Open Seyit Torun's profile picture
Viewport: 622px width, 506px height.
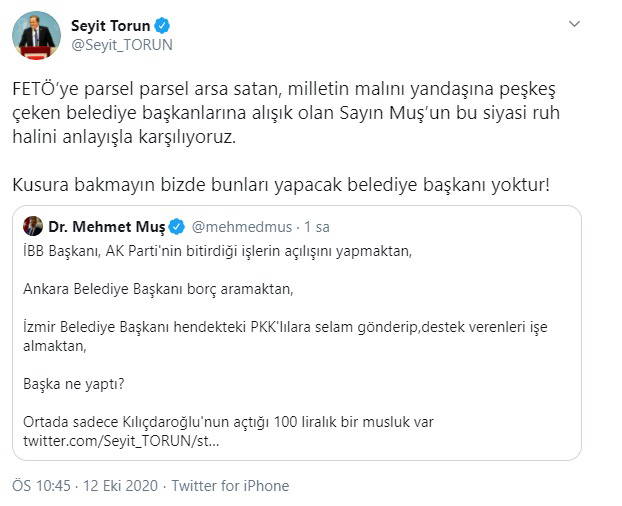(37, 34)
